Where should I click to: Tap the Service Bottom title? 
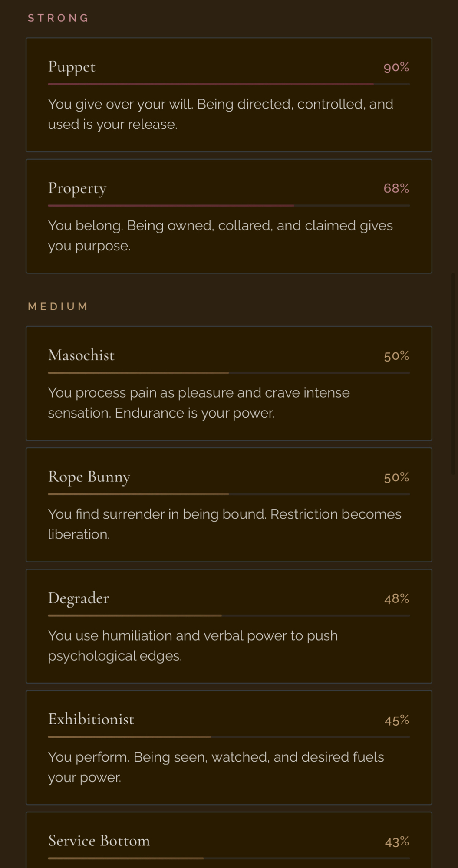tap(99, 841)
